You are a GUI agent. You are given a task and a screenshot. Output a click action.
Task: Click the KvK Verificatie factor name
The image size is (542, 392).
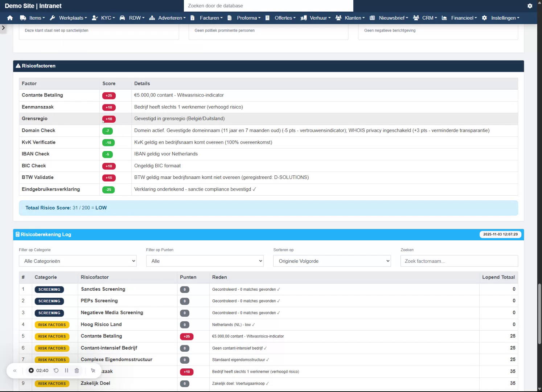pos(38,142)
